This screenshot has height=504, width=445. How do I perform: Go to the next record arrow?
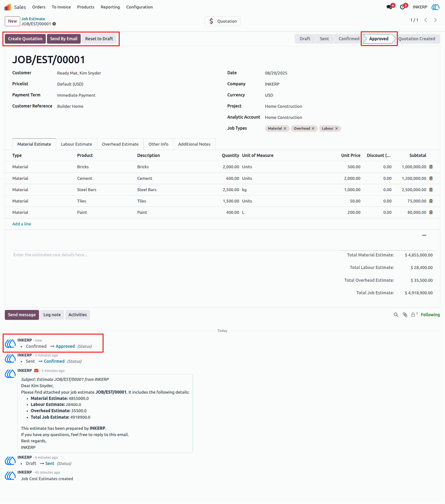coord(436,20)
